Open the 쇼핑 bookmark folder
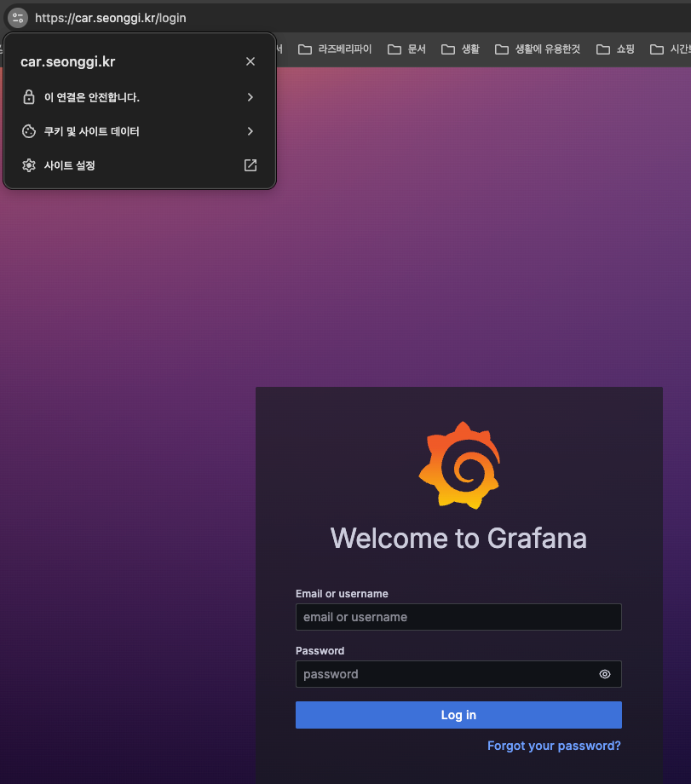The height and width of the screenshot is (784, 691). (615, 49)
